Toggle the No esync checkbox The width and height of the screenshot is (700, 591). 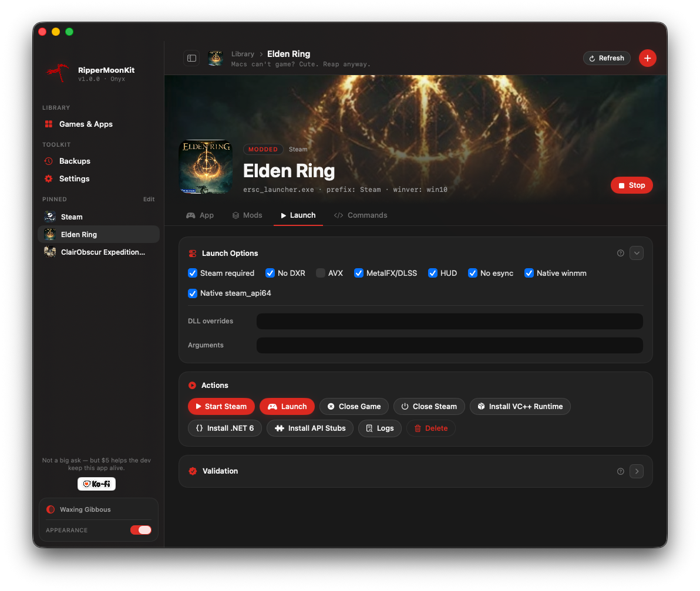[x=472, y=273]
